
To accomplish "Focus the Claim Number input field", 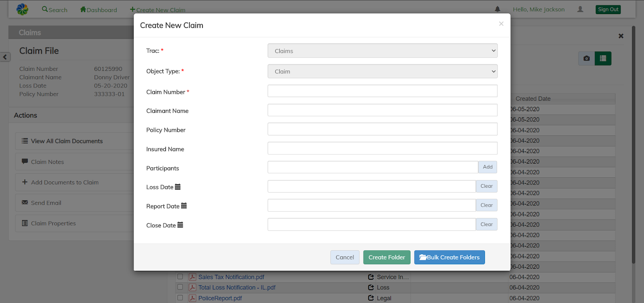I will [382, 91].
